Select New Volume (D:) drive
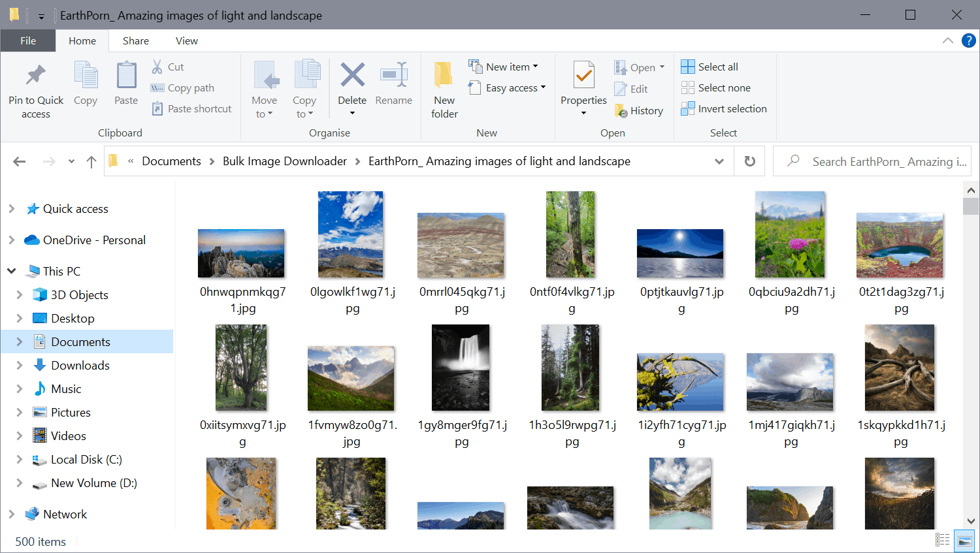This screenshot has height=553, width=980. point(93,482)
